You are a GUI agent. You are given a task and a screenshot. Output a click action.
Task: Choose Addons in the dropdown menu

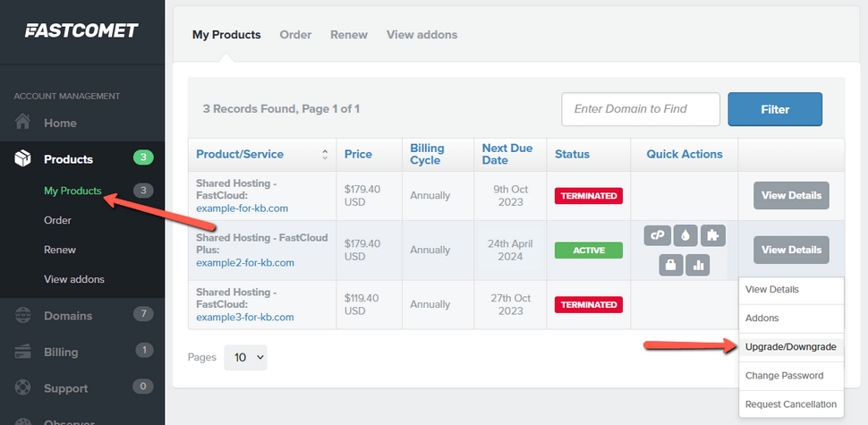pyautogui.click(x=791, y=319)
